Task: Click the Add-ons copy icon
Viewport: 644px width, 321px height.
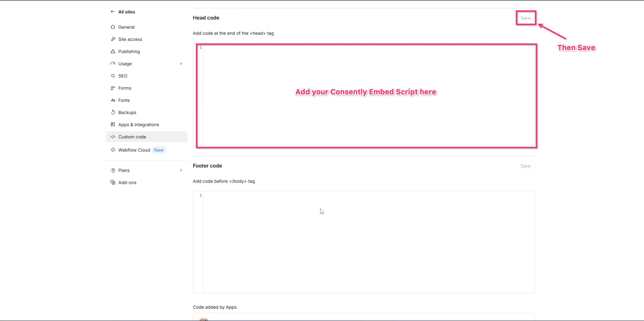Action: click(113, 182)
